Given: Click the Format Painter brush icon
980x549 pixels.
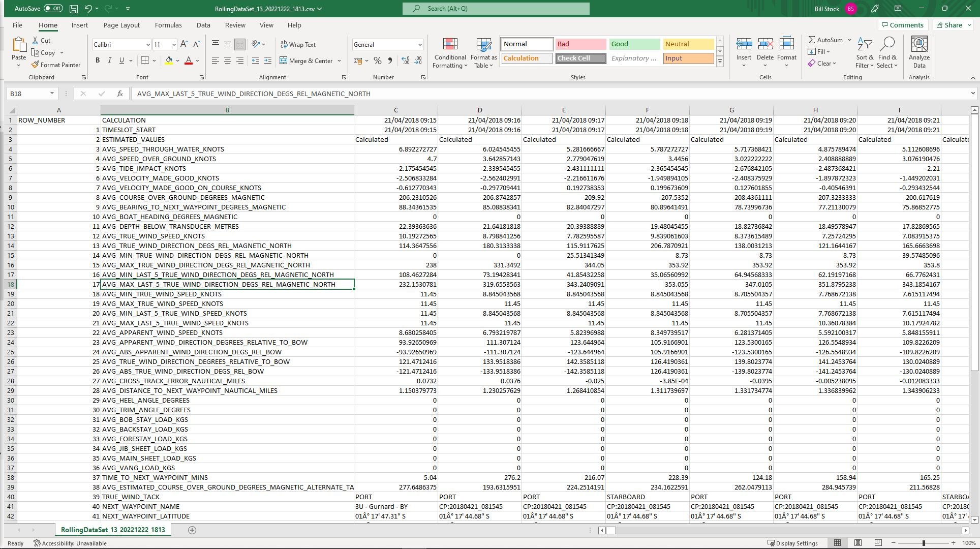Looking at the screenshot, I should coord(35,65).
